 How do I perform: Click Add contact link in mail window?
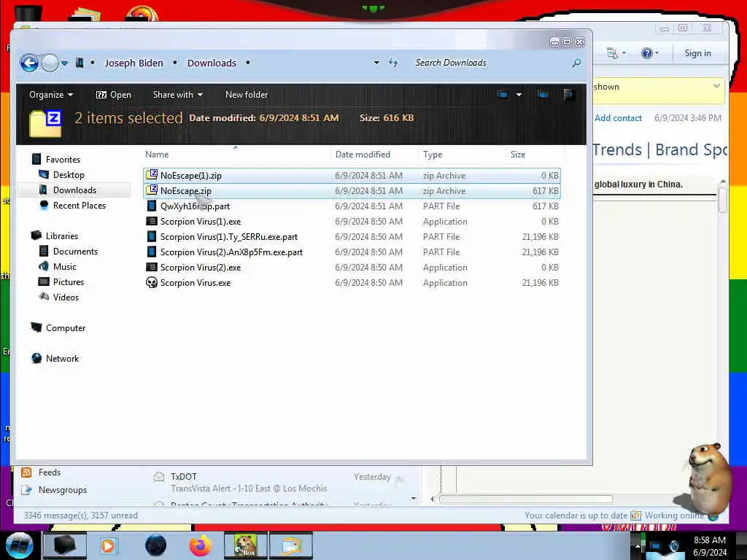(618, 118)
